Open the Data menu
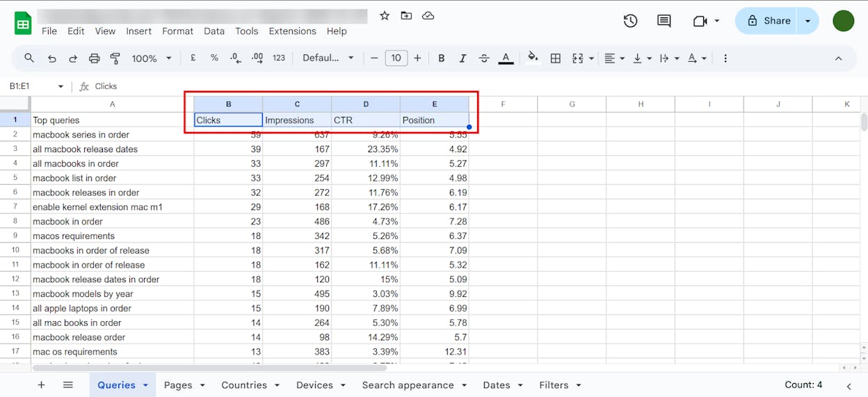Image resolution: width=868 pixels, height=397 pixels. pos(214,31)
